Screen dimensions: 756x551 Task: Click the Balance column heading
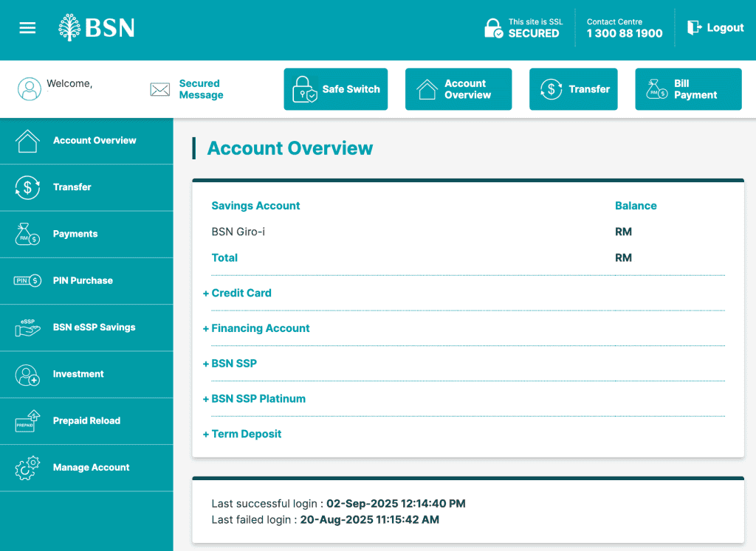[636, 206]
